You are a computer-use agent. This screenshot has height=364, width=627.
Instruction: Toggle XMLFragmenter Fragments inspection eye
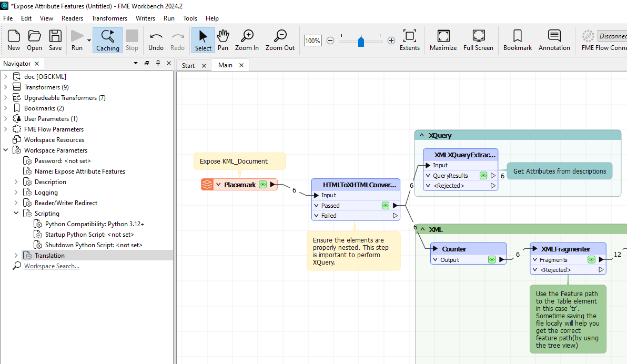[x=591, y=260]
